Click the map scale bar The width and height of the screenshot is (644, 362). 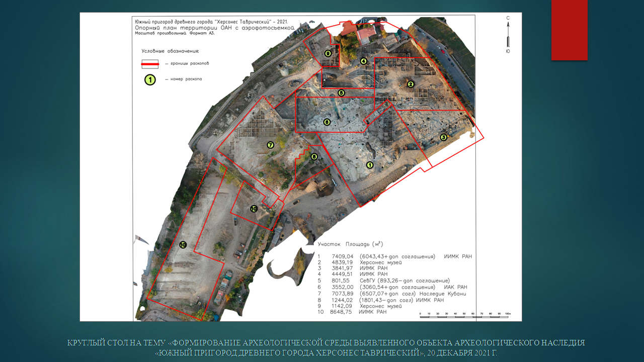(465, 316)
